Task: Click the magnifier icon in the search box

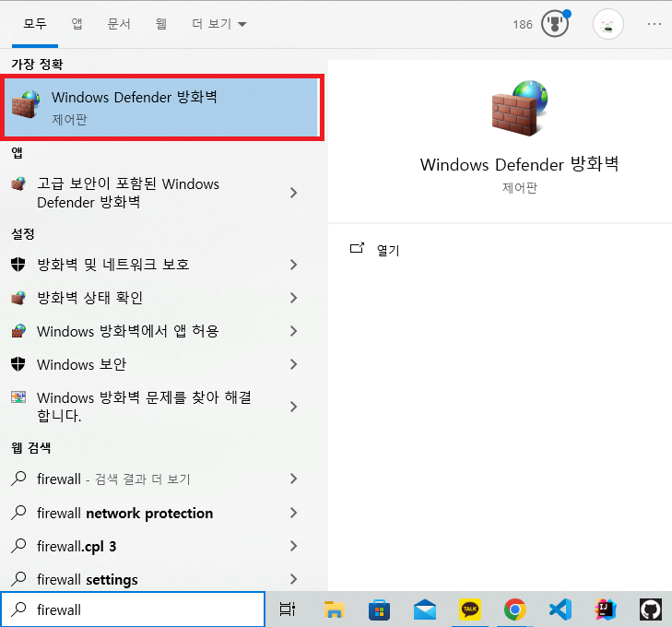Action: (x=18, y=609)
